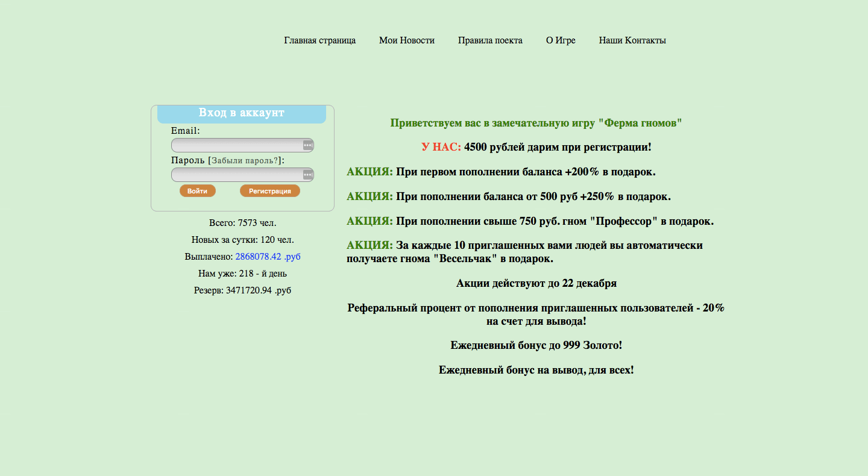Viewport: 868px width, 476px height.
Task: Click the Вход в аккаунт panel header
Action: tap(241, 113)
